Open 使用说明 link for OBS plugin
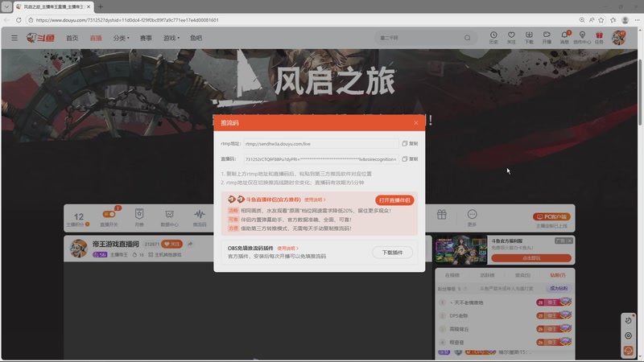The width and height of the screenshot is (644, 362). [x=287, y=249]
